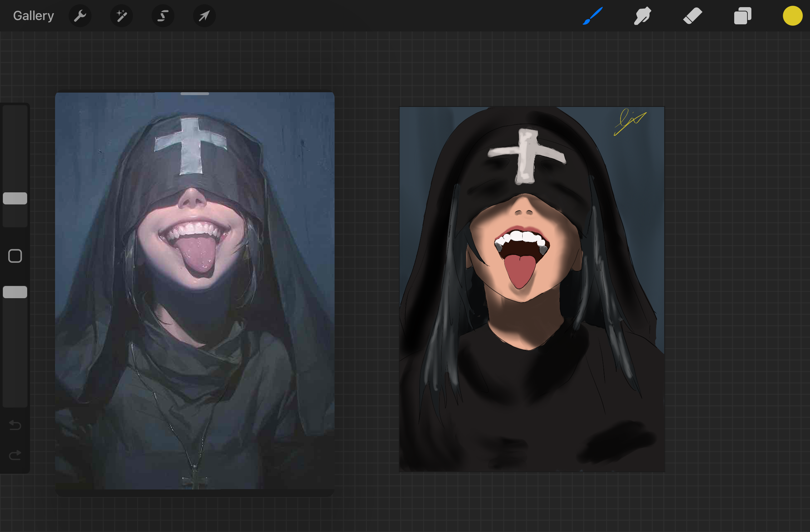This screenshot has width=810, height=532.
Task: Open the Layers panel
Action: coord(743,16)
